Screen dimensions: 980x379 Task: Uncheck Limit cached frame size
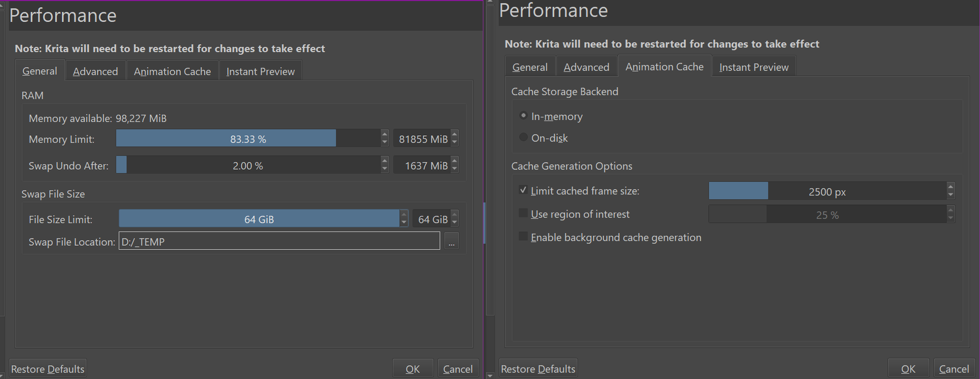point(523,190)
